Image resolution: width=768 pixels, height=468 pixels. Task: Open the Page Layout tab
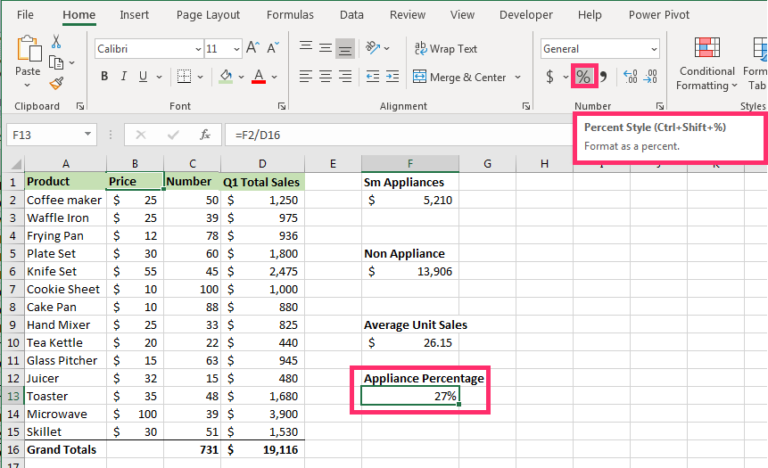pyautogui.click(x=208, y=15)
